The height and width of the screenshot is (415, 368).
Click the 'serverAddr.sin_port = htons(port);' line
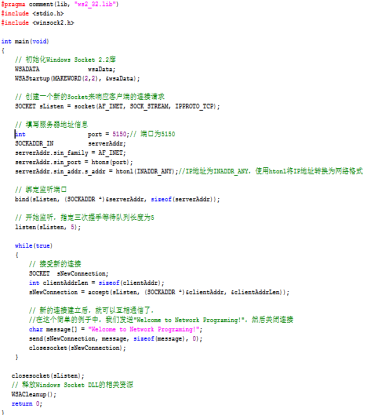point(74,162)
